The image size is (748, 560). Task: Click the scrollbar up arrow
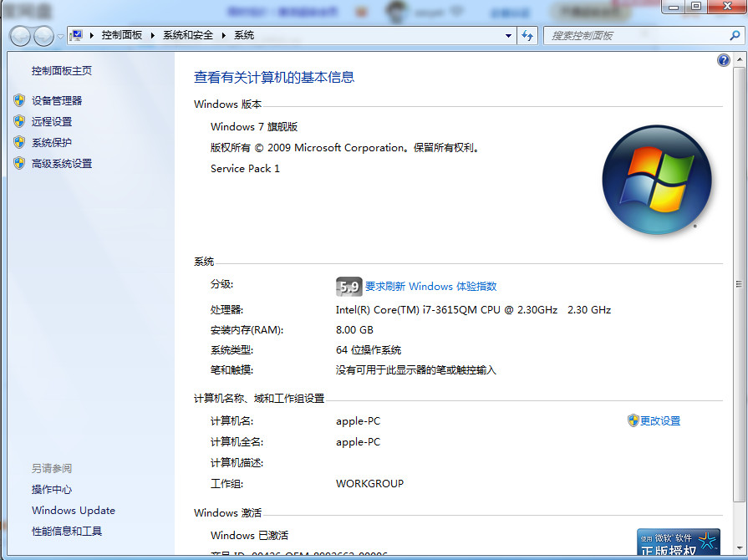coord(739,59)
